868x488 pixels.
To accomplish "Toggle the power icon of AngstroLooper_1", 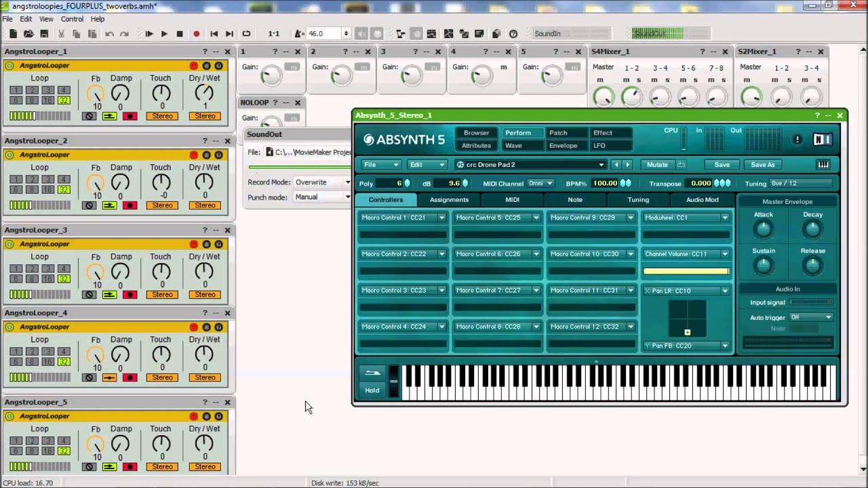I will click(9, 66).
